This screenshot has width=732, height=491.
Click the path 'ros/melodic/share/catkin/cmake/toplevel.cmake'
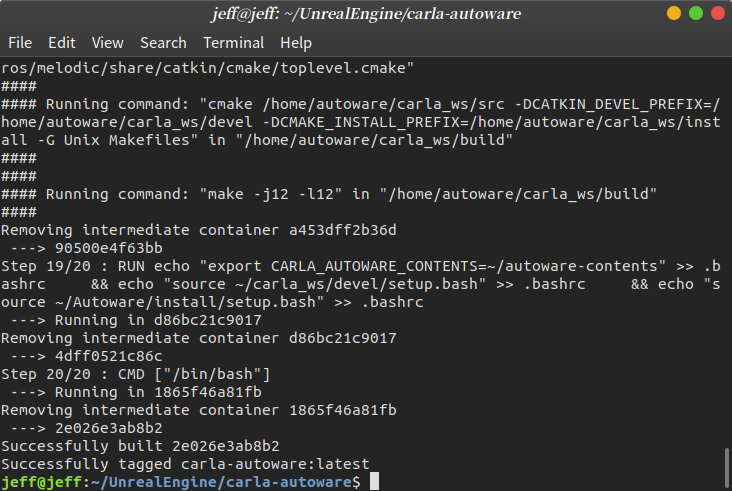coord(204,68)
